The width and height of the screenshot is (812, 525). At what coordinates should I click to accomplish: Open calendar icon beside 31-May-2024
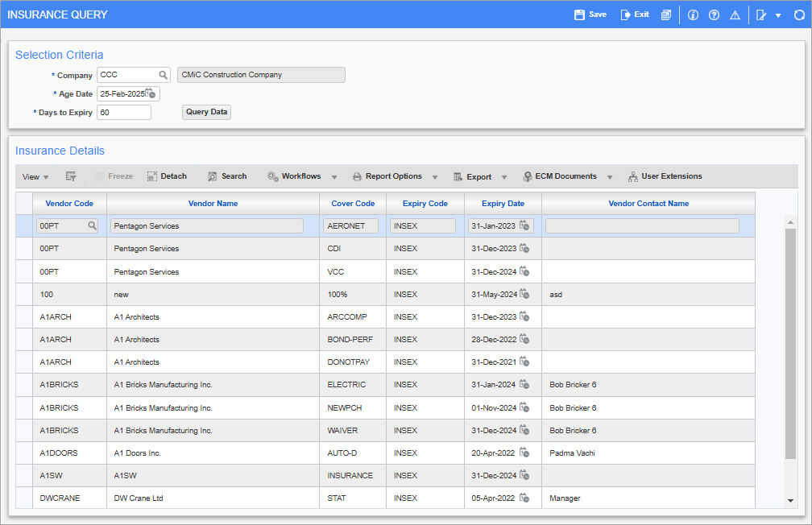point(524,294)
